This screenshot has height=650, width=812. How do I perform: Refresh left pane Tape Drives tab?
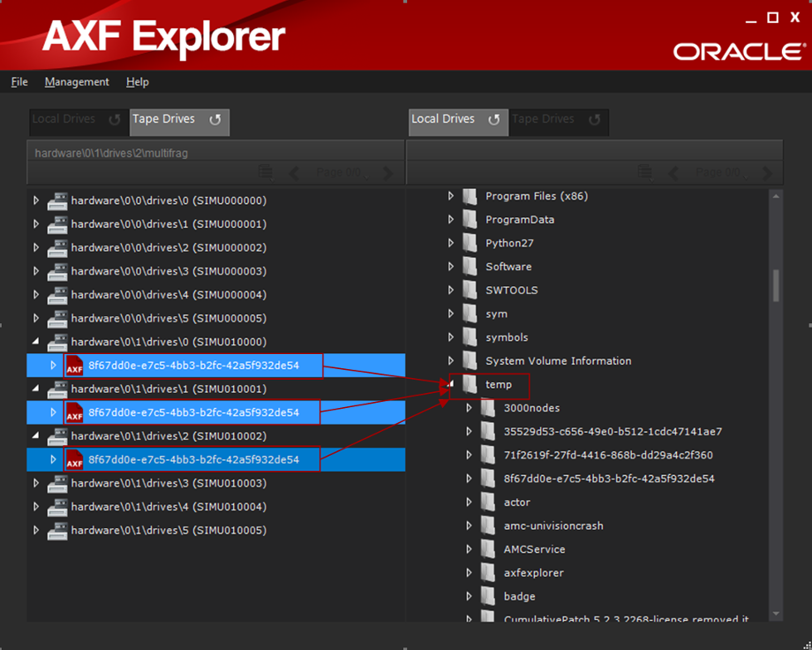tap(214, 120)
